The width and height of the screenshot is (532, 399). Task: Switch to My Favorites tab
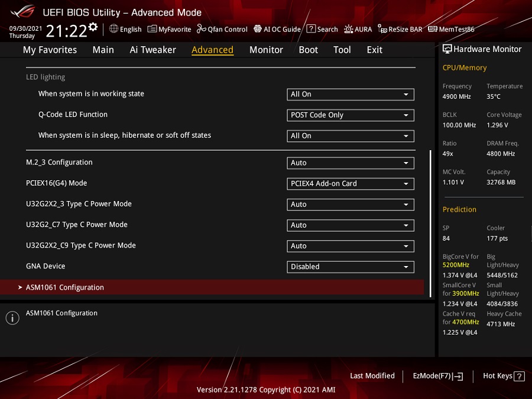(x=50, y=50)
